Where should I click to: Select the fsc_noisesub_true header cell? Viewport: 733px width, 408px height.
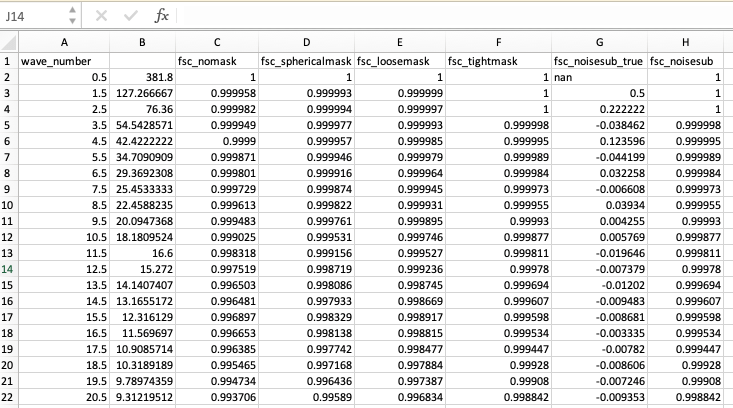[x=598, y=61]
